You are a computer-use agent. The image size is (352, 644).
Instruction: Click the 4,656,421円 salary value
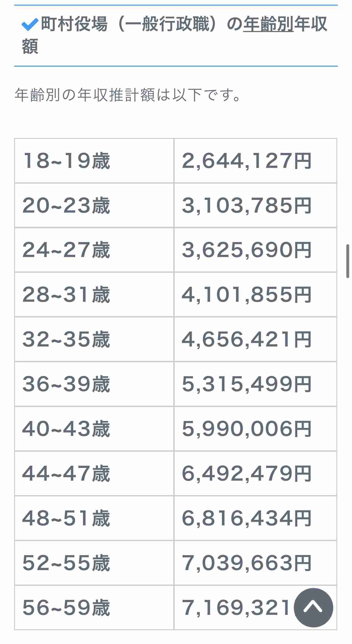[x=247, y=339]
